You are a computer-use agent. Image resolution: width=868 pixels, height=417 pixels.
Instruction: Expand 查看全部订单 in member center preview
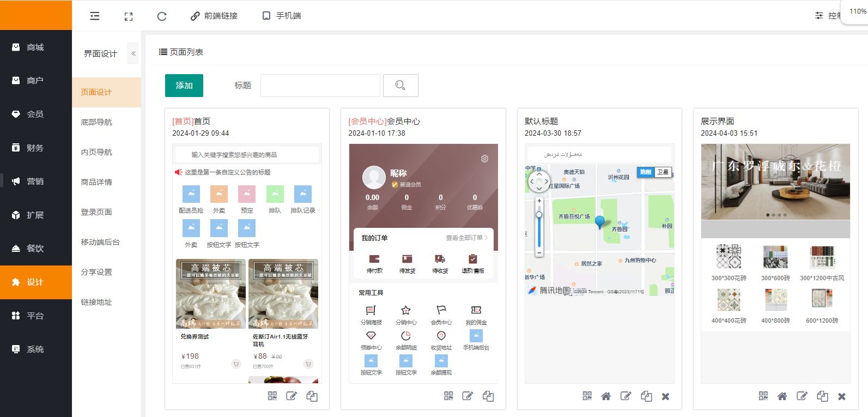tap(466, 238)
